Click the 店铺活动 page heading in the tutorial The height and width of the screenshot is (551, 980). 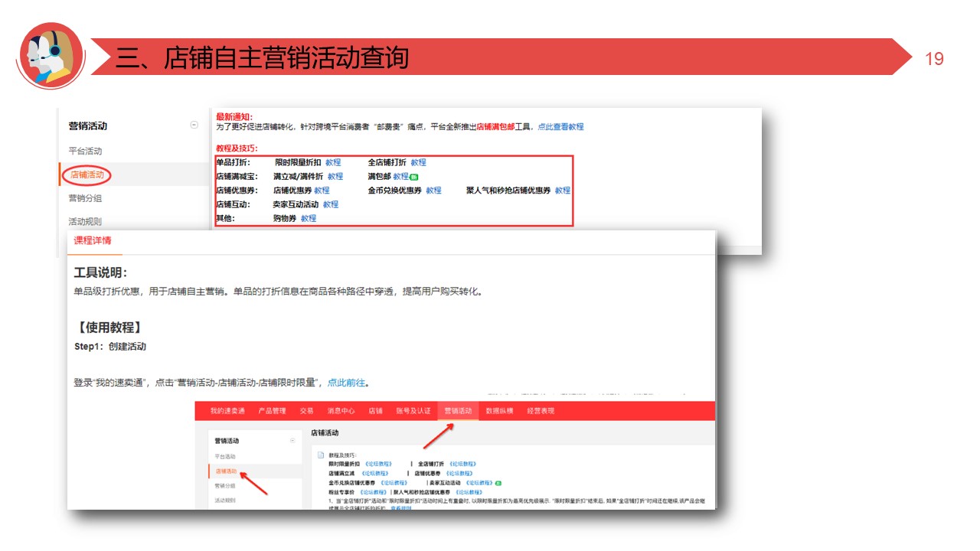point(325,433)
